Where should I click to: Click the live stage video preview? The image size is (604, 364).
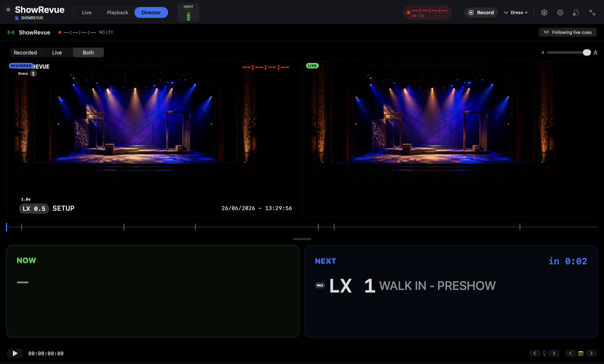450,138
